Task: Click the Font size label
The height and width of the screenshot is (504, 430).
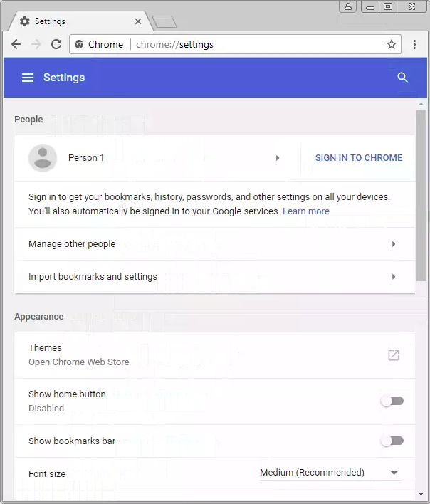Action: 47,474
